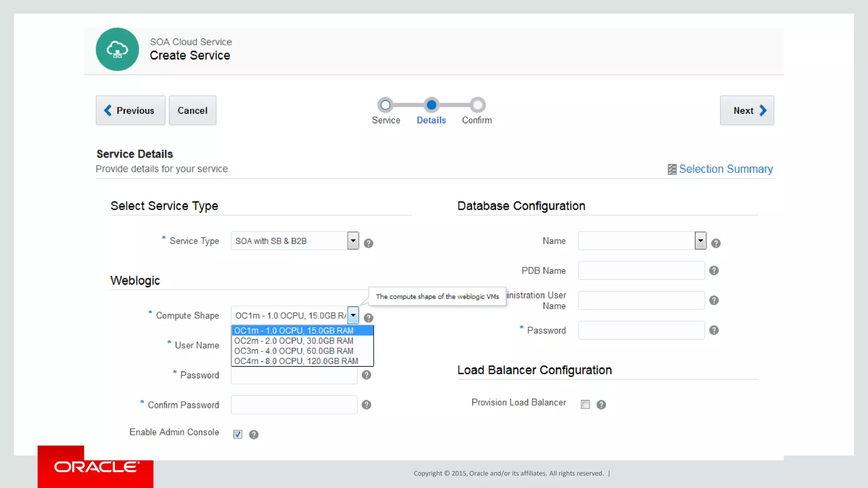
Task: Uncheck the Enable Admin Console checkbox
Action: point(238,434)
